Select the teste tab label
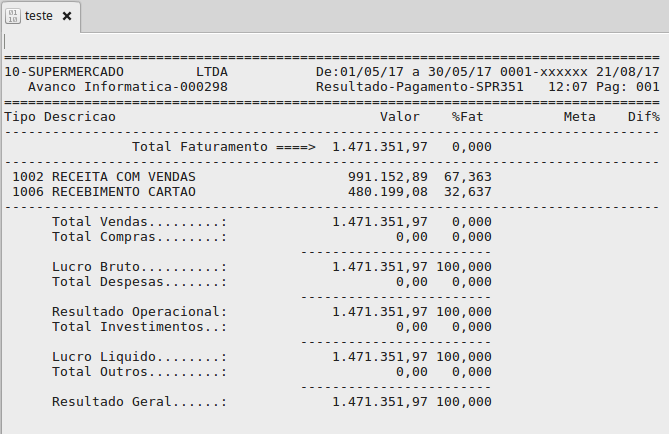The image size is (669, 434). coord(39,17)
